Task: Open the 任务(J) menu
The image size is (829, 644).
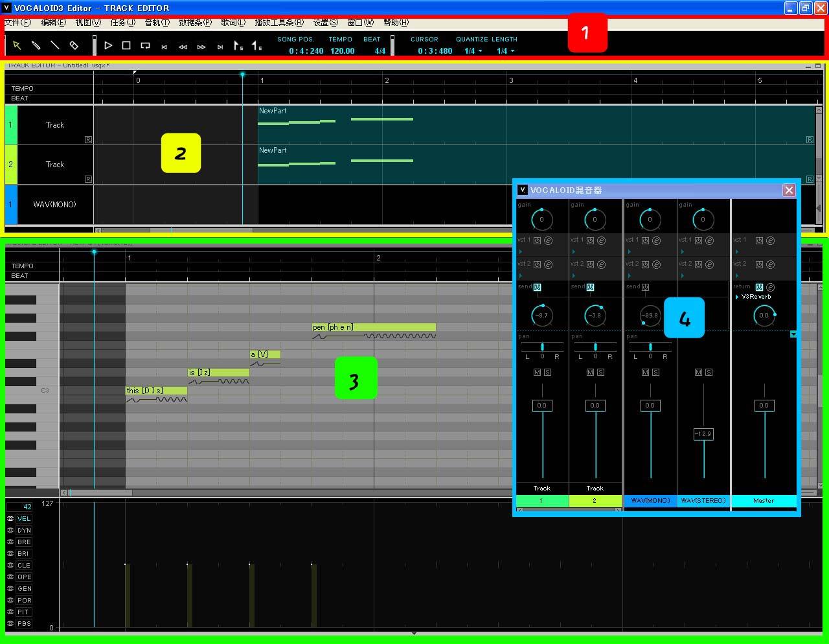Action: point(122,23)
